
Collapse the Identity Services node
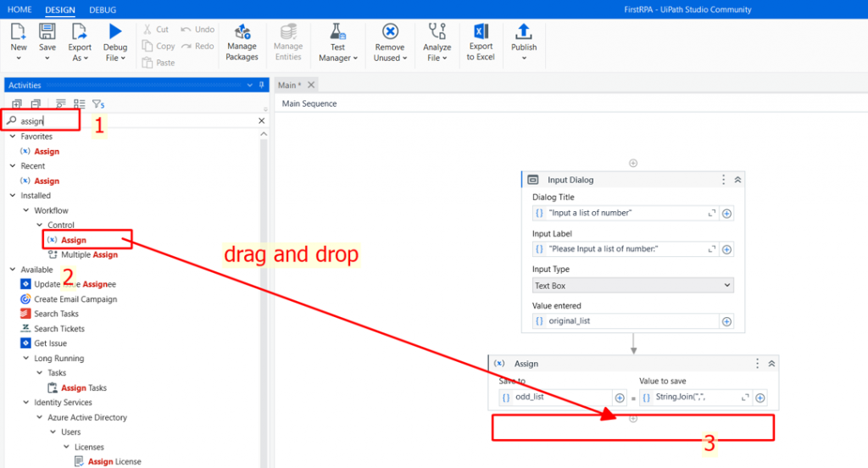pos(26,403)
